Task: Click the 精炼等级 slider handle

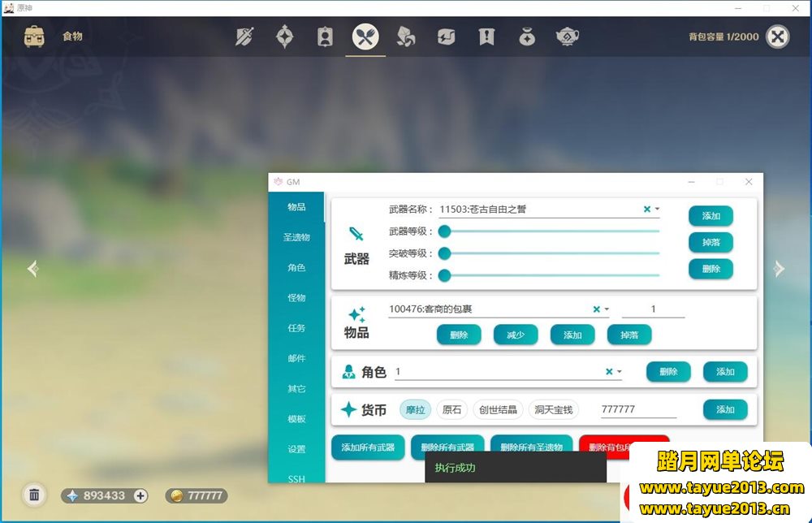Action: [444, 275]
